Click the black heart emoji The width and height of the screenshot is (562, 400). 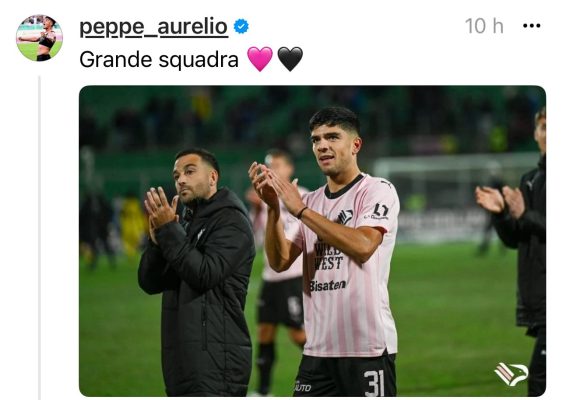(x=290, y=59)
